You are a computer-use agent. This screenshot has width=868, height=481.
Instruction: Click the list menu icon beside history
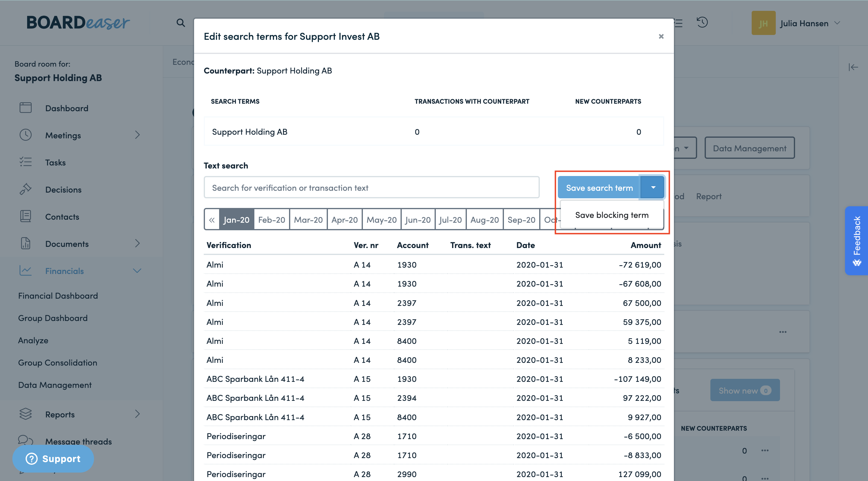[x=678, y=23]
